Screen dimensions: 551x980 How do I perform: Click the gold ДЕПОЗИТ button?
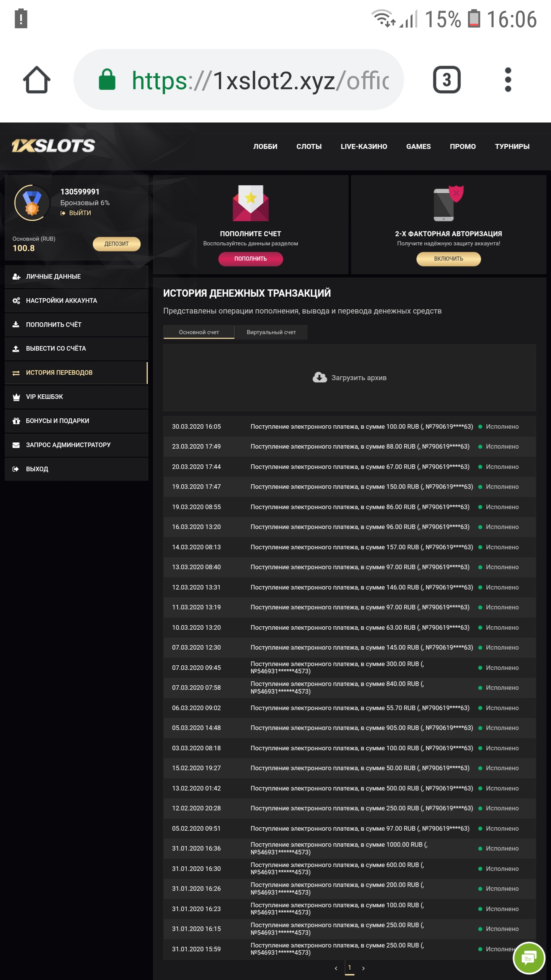tap(117, 244)
